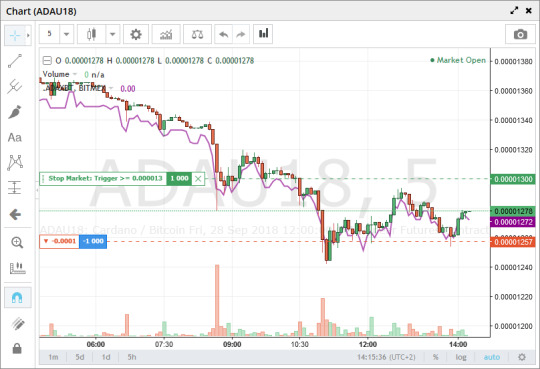Open the candlestick chart style dropdown arrow
The width and height of the screenshot is (540, 369).
point(112,34)
